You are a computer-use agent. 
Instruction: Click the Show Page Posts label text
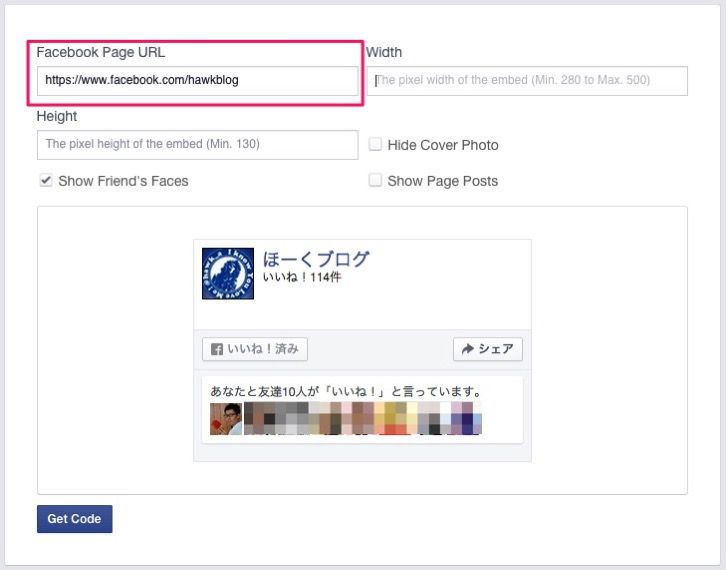pos(443,181)
